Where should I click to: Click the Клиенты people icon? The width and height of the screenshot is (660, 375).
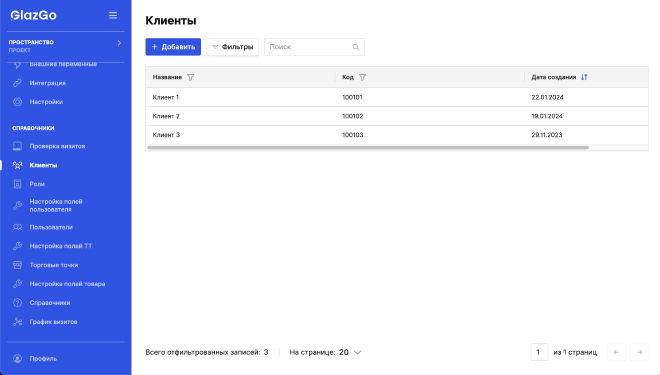click(17, 165)
